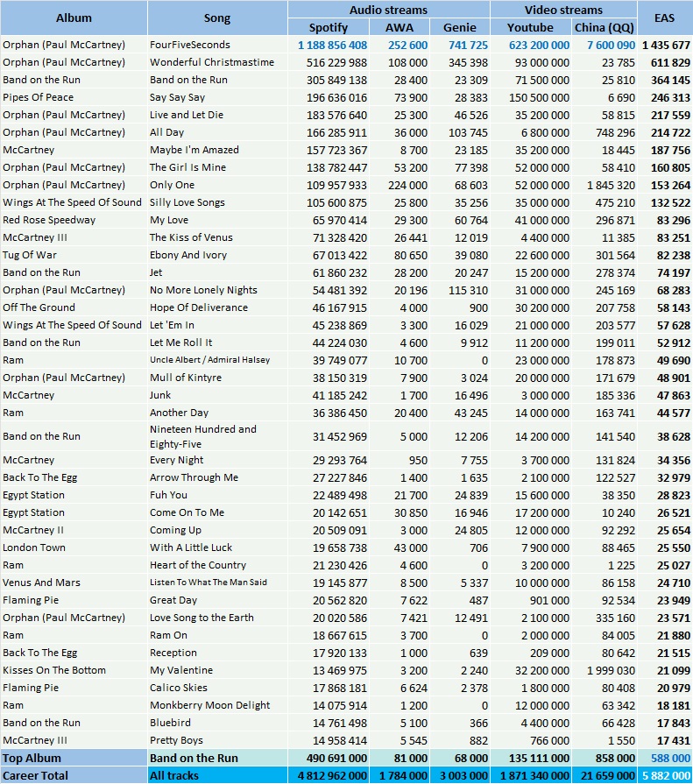Click the China (QQ) column header
The height and width of the screenshot is (784, 693).
604,27
